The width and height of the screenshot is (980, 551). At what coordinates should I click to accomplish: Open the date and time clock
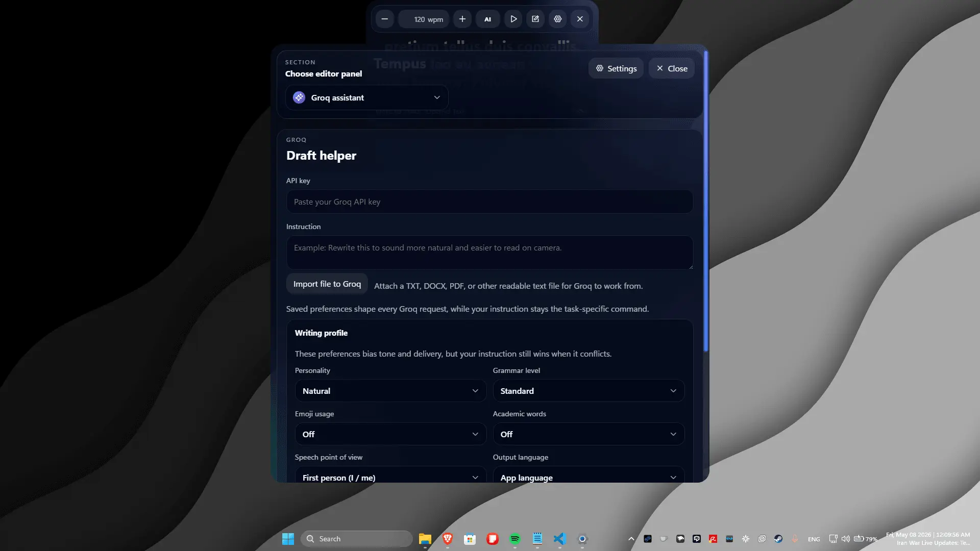pyautogui.click(x=928, y=539)
